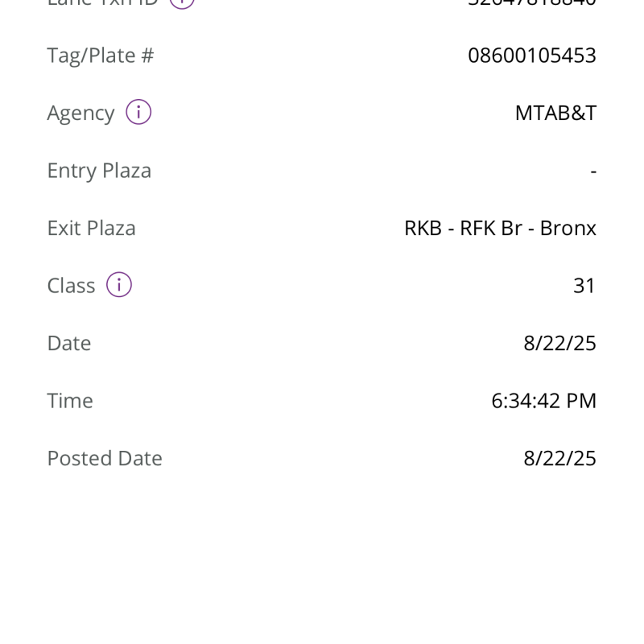Select the class value 31
Image resolution: width=644 pixels, height=644 pixels.
pos(584,286)
